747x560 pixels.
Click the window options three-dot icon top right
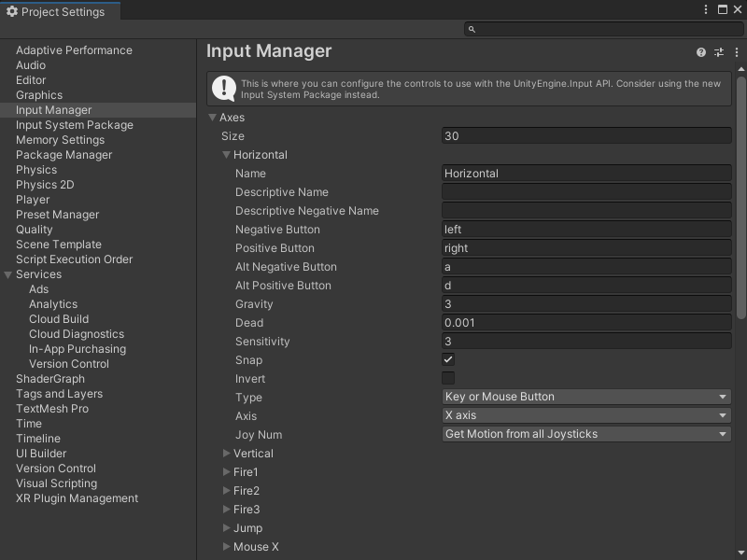(707, 7)
